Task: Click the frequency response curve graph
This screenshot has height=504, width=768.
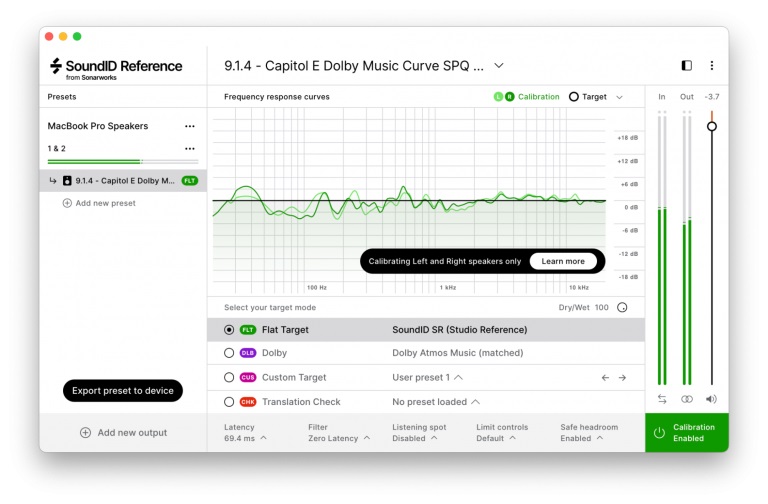Action: [409, 201]
